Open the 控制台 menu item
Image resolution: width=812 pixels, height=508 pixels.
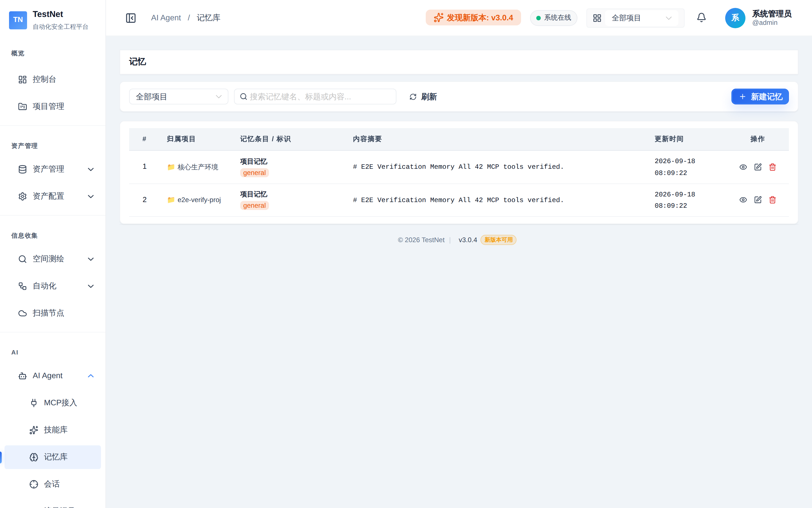coord(53,80)
